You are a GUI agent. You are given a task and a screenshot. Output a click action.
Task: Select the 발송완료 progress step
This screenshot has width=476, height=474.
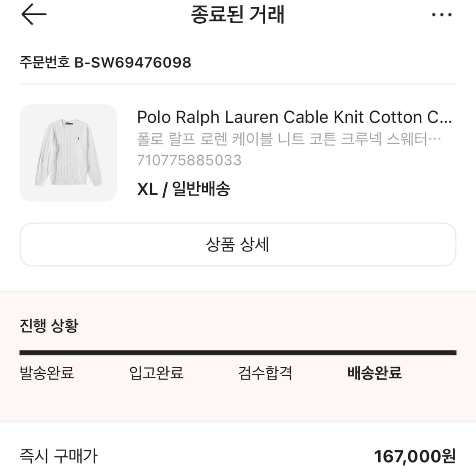pos(46,373)
